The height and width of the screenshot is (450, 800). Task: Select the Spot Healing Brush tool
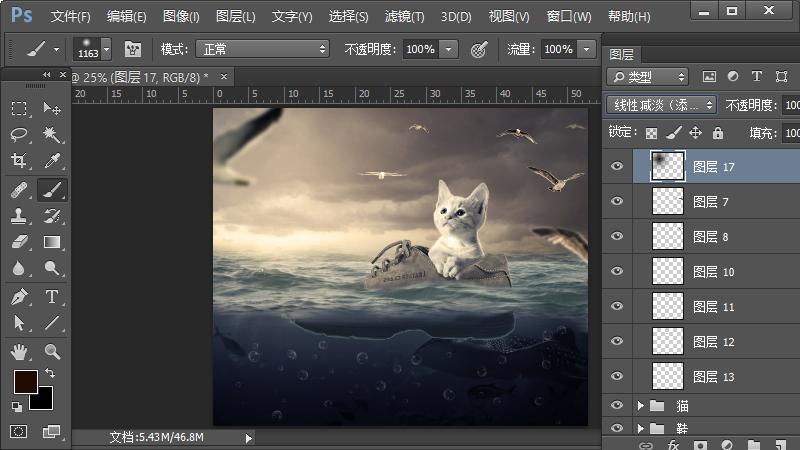pos(19,190)
